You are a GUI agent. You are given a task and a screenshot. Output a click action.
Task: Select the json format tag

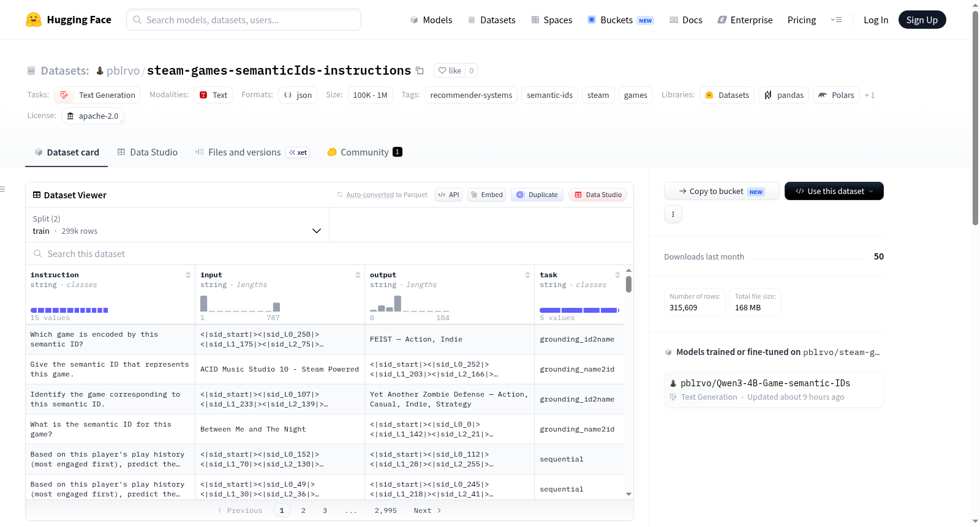coord(298,95)
